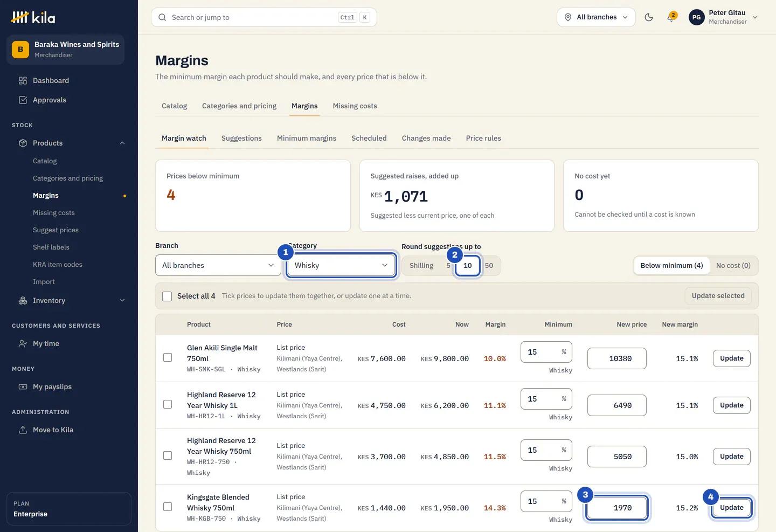Open the Suggestions sub-tab

click(x=241, y=138)
